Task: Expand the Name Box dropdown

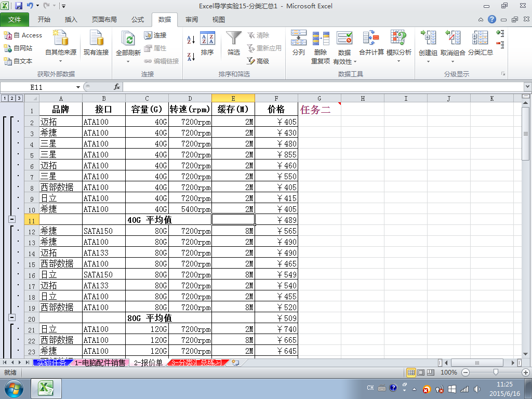Action: (78, 87)
